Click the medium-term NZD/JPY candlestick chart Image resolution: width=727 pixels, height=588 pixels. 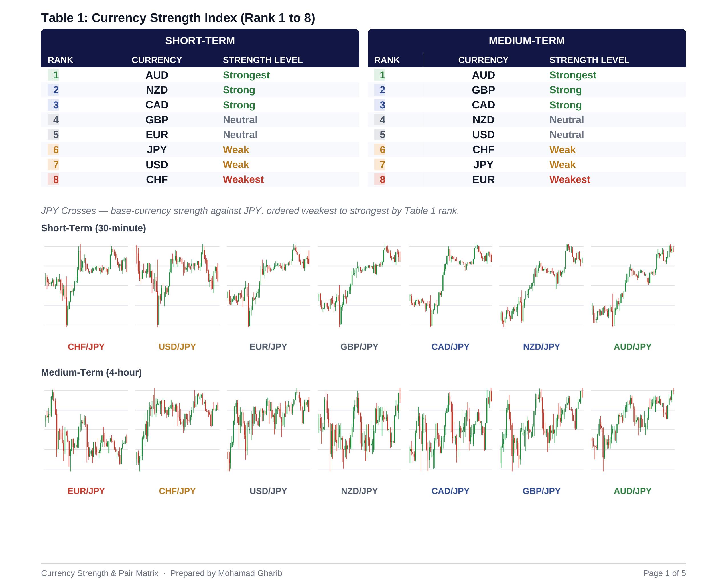pos(359,429)
